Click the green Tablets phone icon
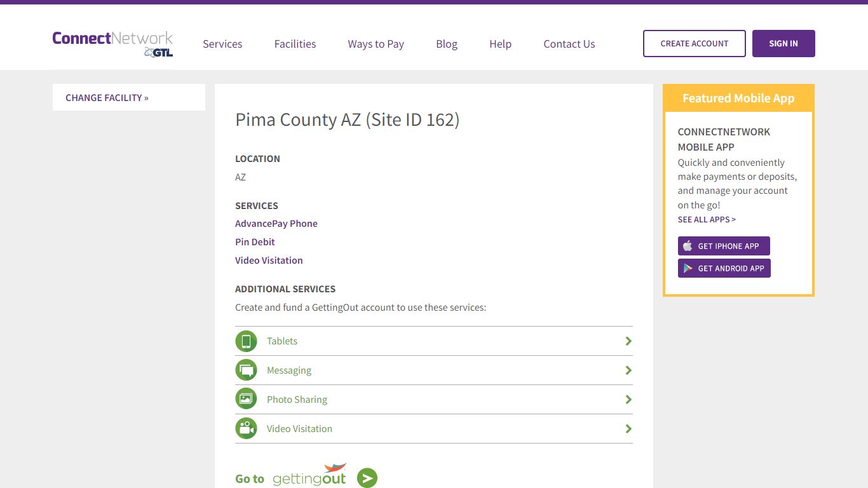Screen dimensions: 868x488 pyautogui.click(x=246, y=341)
